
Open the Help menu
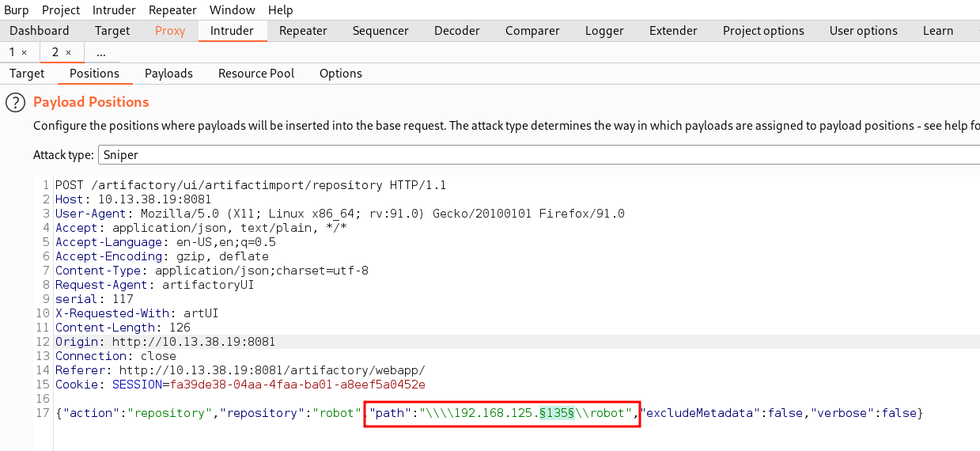pyautogui.click(x=280, y=10)
